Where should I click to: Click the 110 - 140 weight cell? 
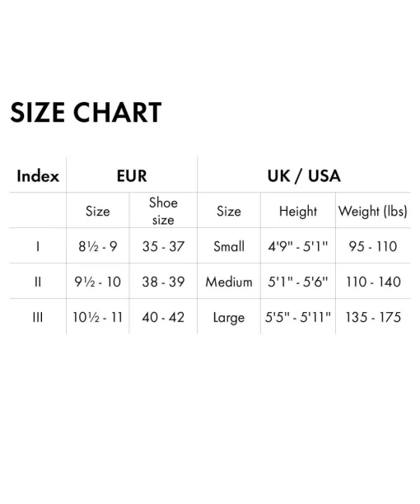(373, 282)
